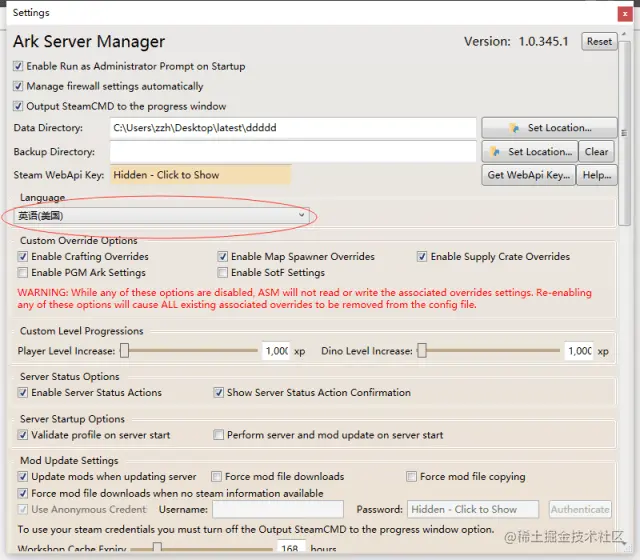Click Reset button next to version
The image size is (640, 560).
click(x=599, y=41)
